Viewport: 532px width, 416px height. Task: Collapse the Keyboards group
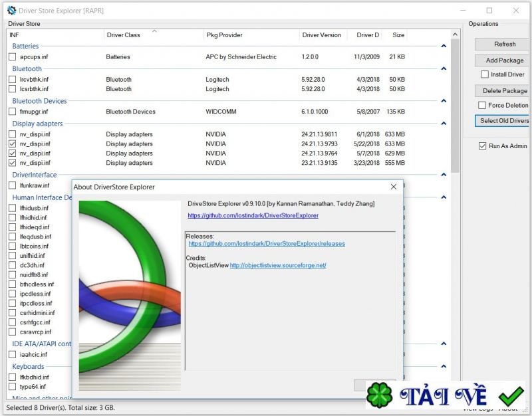pyautogui.click(x=444, y=366)
